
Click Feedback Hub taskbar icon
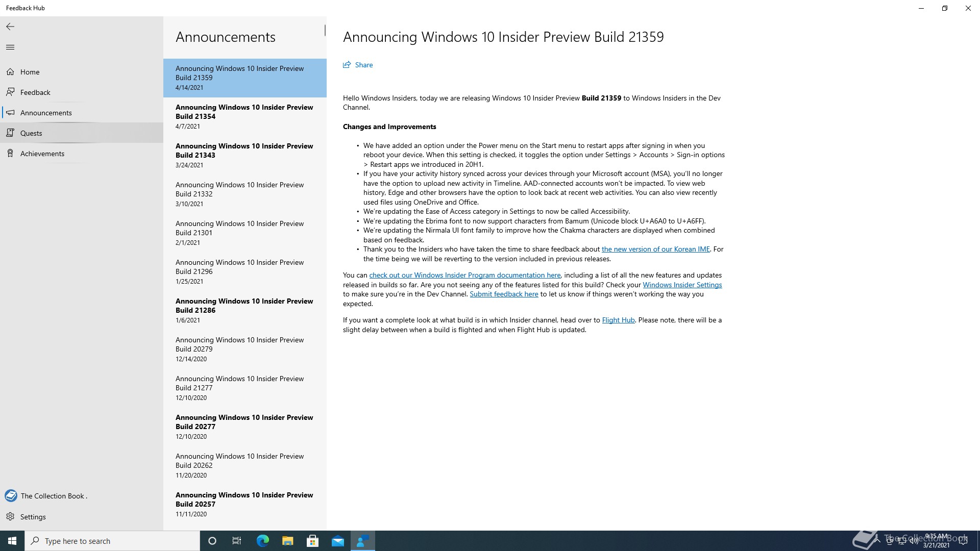point(363,541)
